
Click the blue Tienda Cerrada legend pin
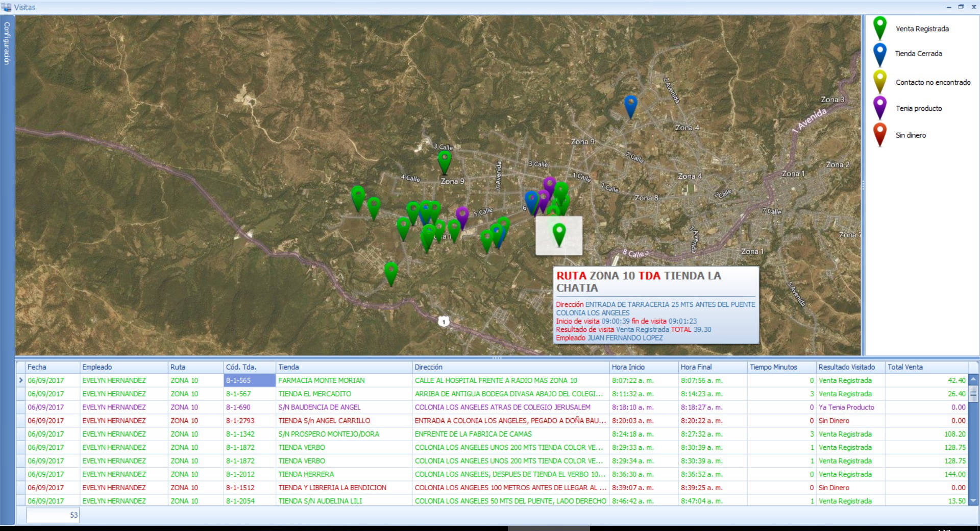(879, 54)
